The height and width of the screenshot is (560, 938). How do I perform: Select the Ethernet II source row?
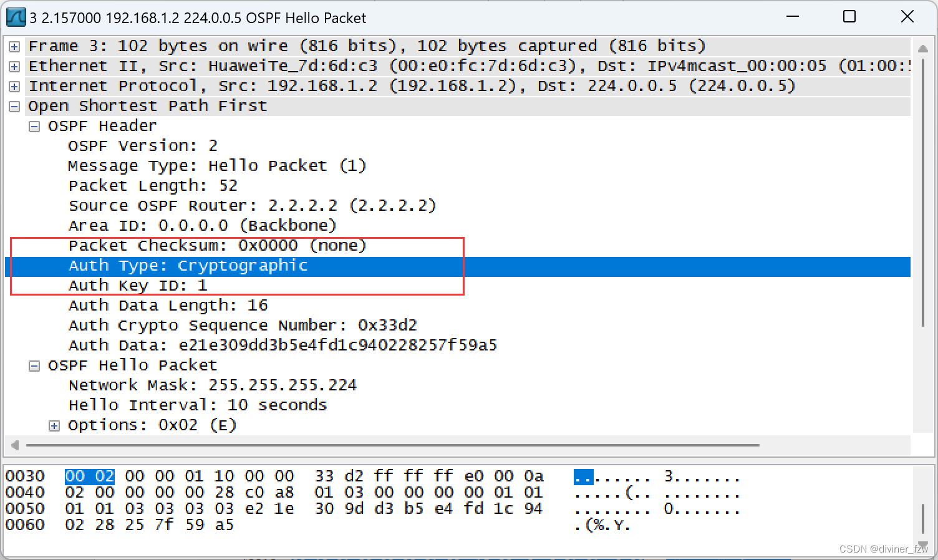click(468, 66)
